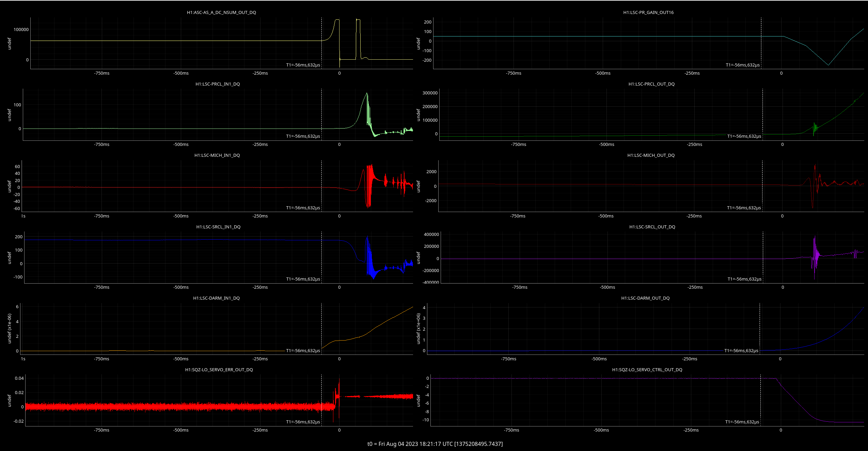
Task: Select the H1:LSC-SRCL_OUT_DQ plot title
Action: tap(652, 227)
